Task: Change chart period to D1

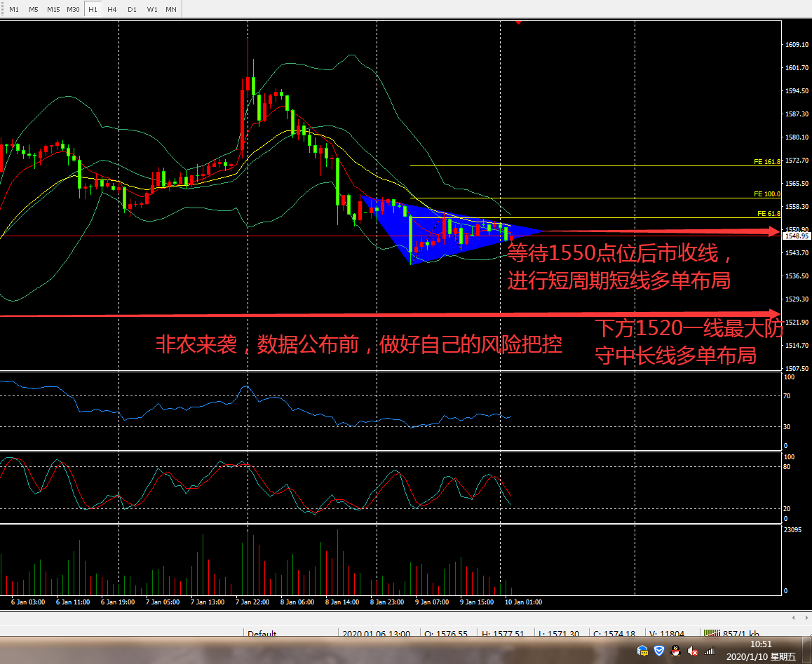Action: point(132,9)
